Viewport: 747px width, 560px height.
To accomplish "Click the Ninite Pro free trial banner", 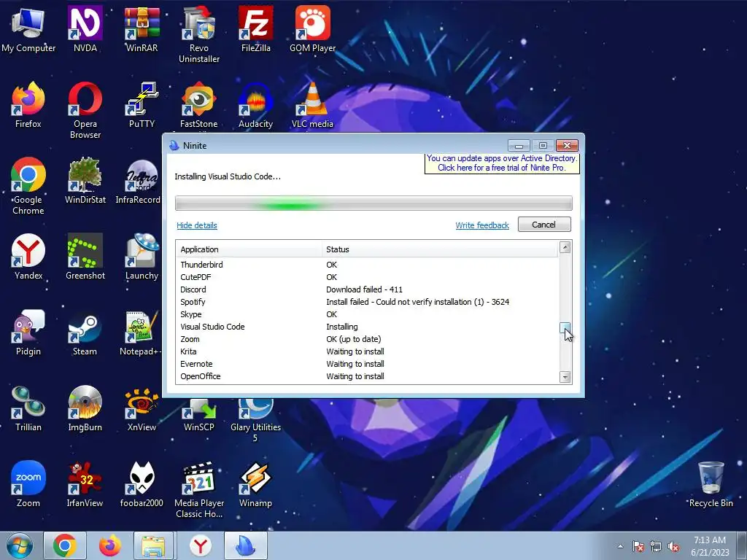I will (502, 163).
